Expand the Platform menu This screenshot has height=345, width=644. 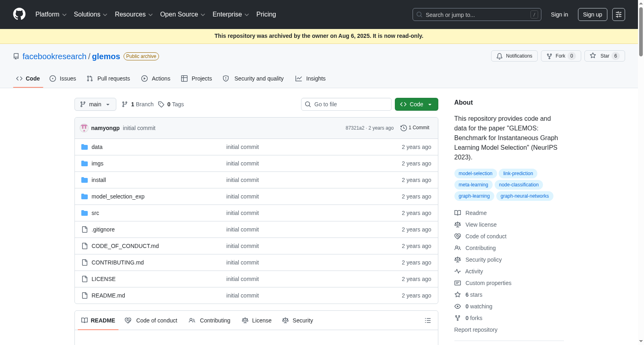51,14
